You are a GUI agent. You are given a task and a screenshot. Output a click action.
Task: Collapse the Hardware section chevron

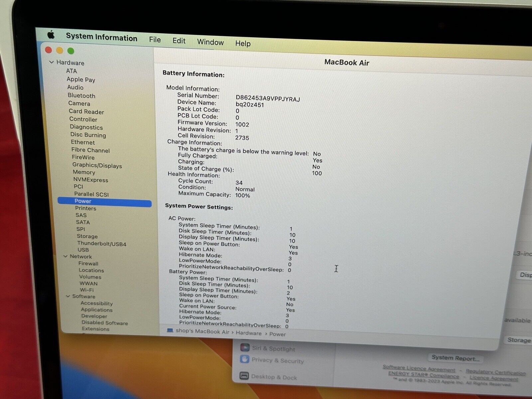pos(52,62)
